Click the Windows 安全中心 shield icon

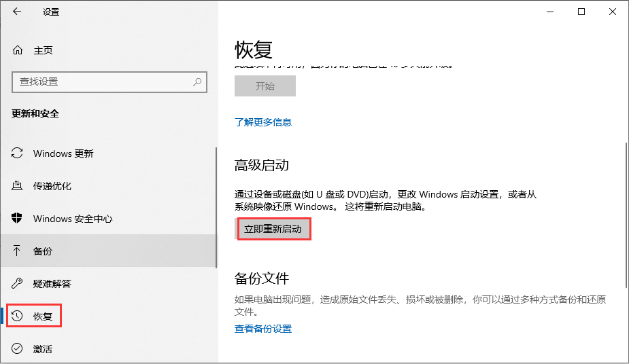[17, 218]
